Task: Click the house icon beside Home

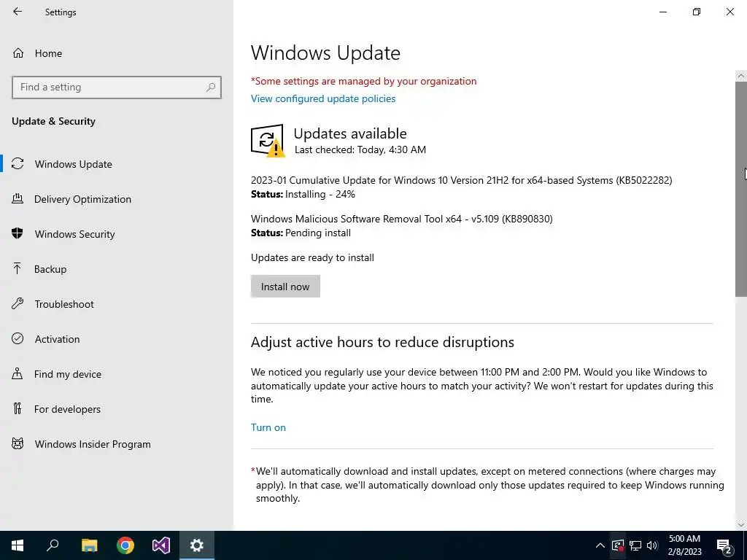Action: [18, 52]
